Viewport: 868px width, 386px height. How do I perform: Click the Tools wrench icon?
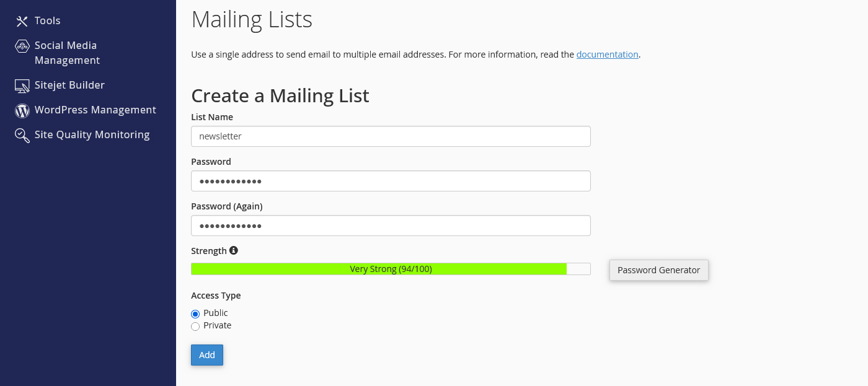coord(21,20)
